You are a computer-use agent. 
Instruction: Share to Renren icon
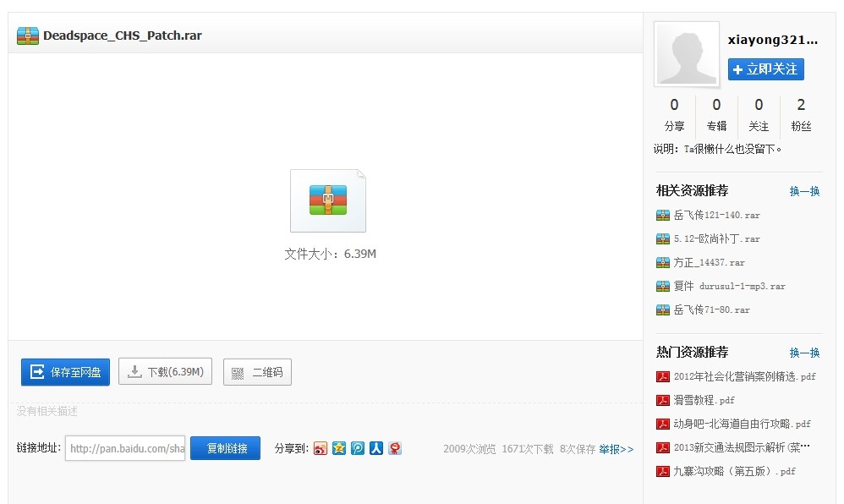375,448
